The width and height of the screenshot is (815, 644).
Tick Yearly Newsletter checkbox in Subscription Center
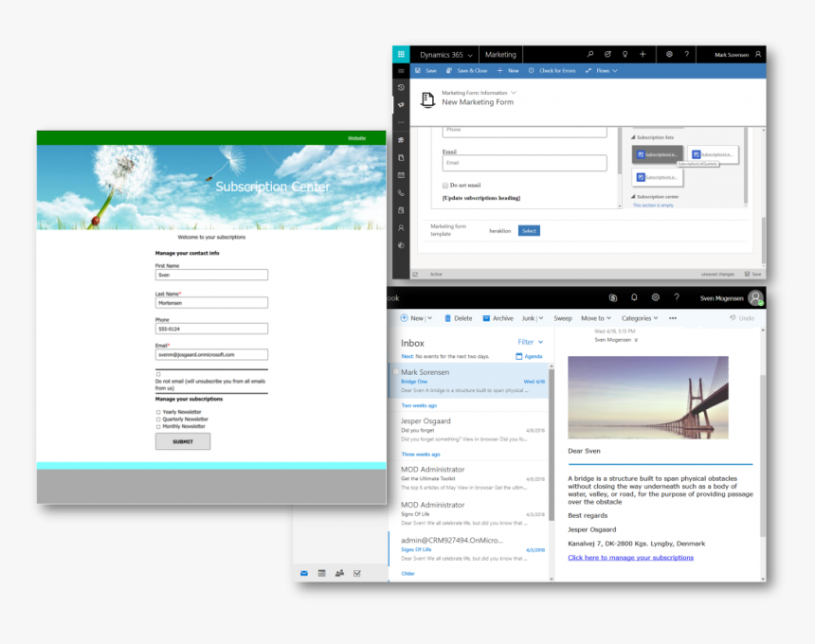pyautogui.click(x=158, y=412)
